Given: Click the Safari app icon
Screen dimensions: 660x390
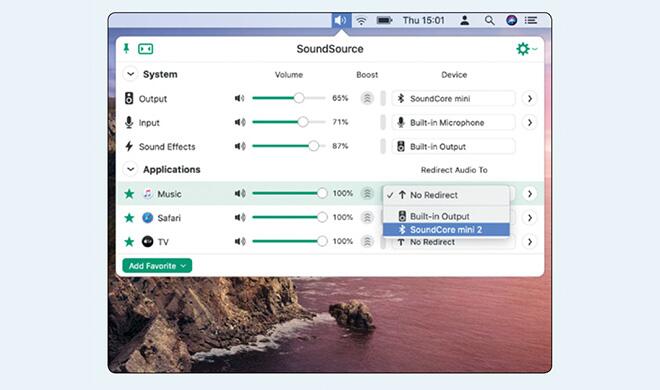Looking at the screenshot, I should click(148, 218).
